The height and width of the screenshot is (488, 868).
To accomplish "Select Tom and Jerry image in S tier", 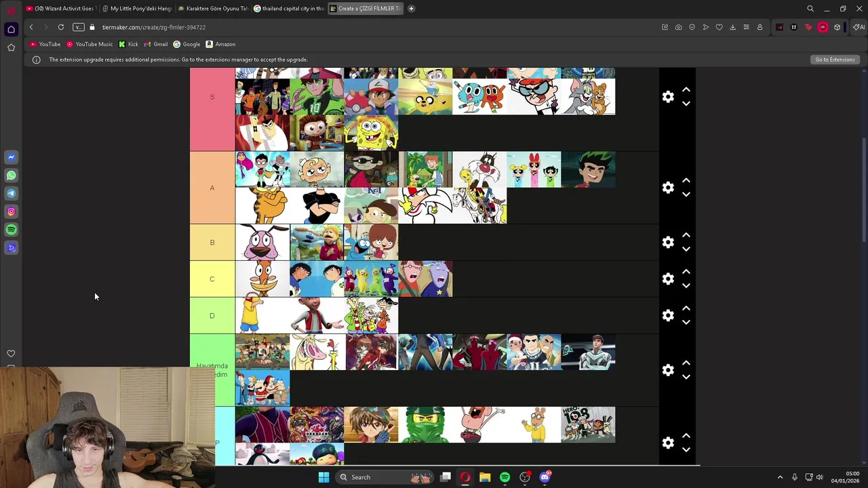I will coord(588,97).
